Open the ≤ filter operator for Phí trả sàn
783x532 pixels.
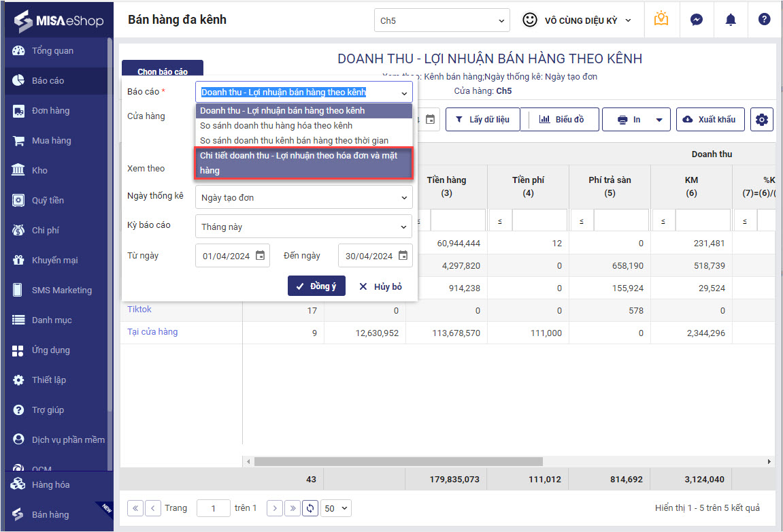(581, 221)
